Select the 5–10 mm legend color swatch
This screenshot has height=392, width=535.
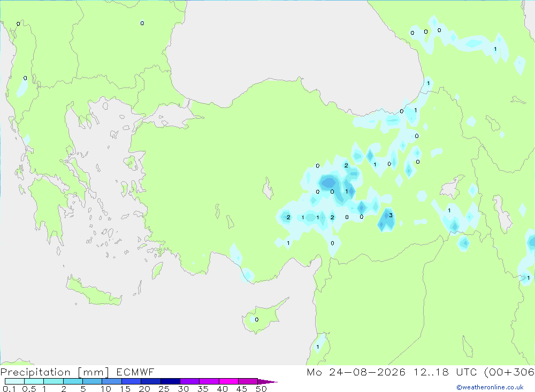click(93, 381)
